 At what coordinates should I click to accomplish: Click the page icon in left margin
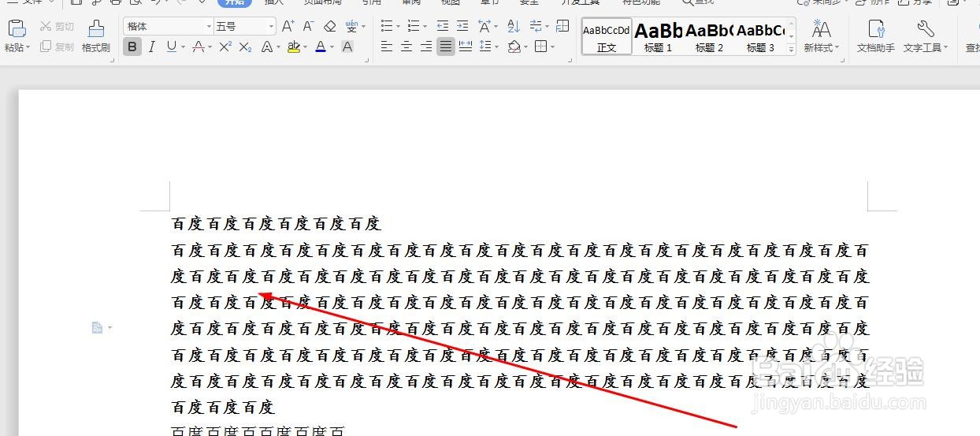(x=97, y=327)
